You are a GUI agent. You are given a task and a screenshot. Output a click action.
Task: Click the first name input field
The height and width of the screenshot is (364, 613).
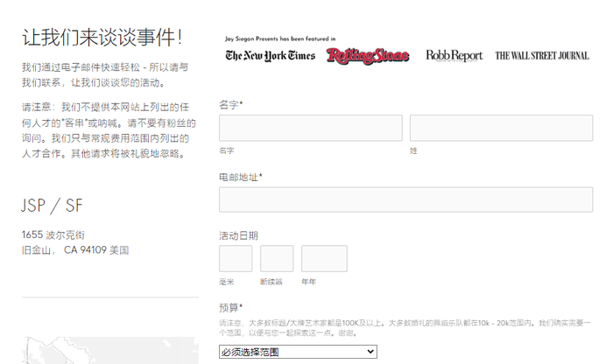[310, 128]
